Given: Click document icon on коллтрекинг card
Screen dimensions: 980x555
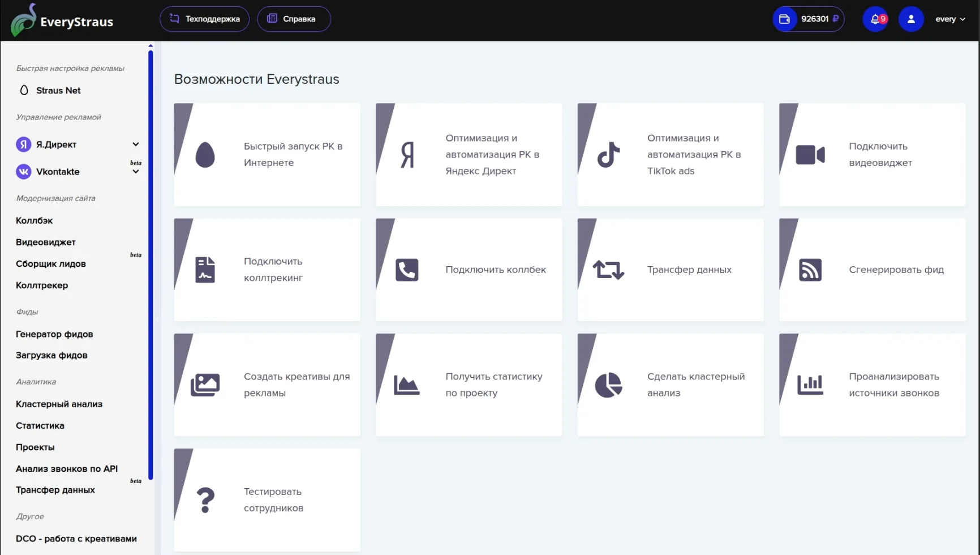Looking at the screenshot, I should click(205, 270).
